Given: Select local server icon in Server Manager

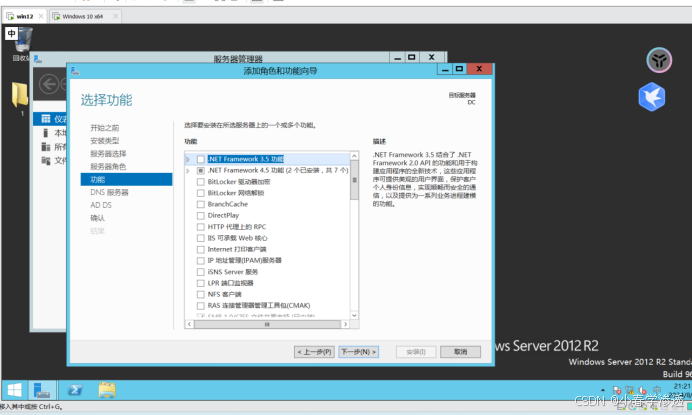Looking at the screenshot, I should coord(45,132).
